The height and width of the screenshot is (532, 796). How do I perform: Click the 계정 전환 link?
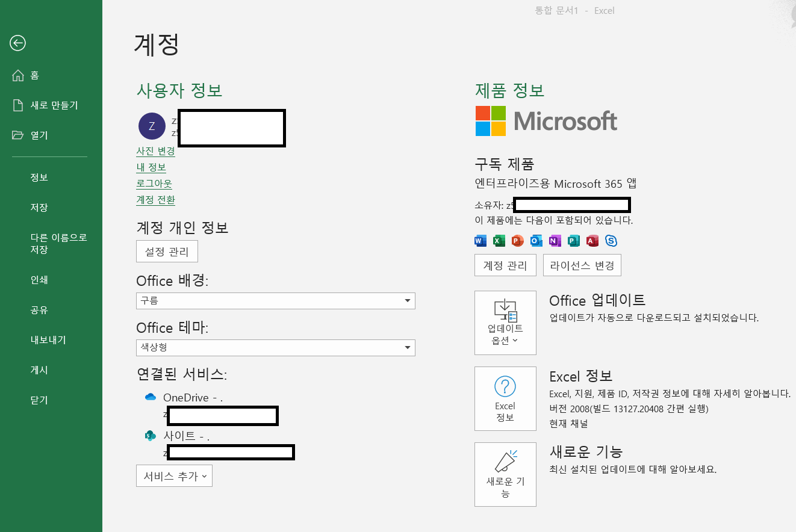[155, 200]
